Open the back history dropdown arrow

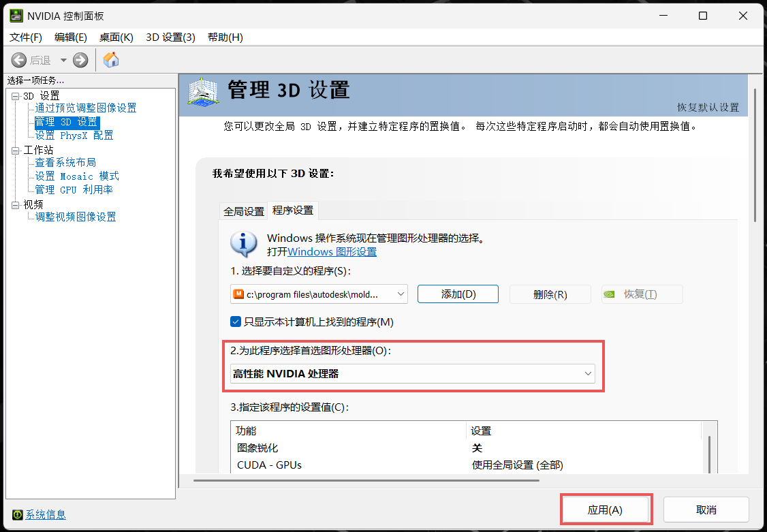click(63, 60)
